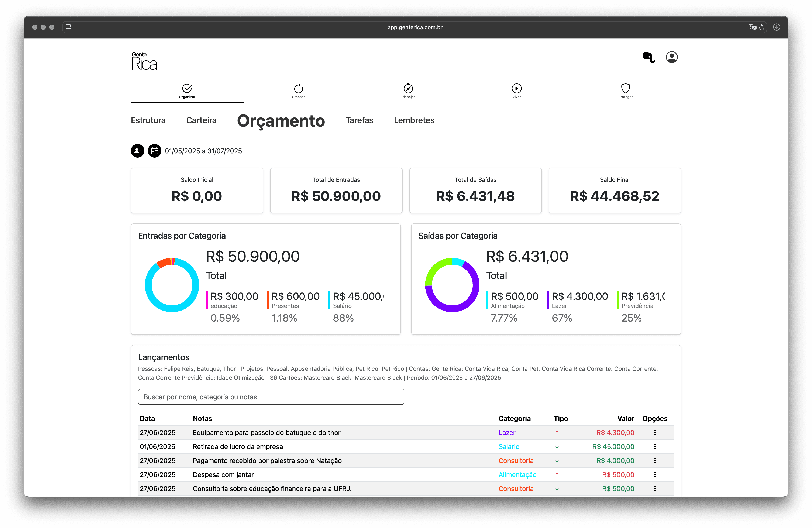Open the elephant assistant icon at top right
The image size is (812, 528).
[x=648, y=58]
